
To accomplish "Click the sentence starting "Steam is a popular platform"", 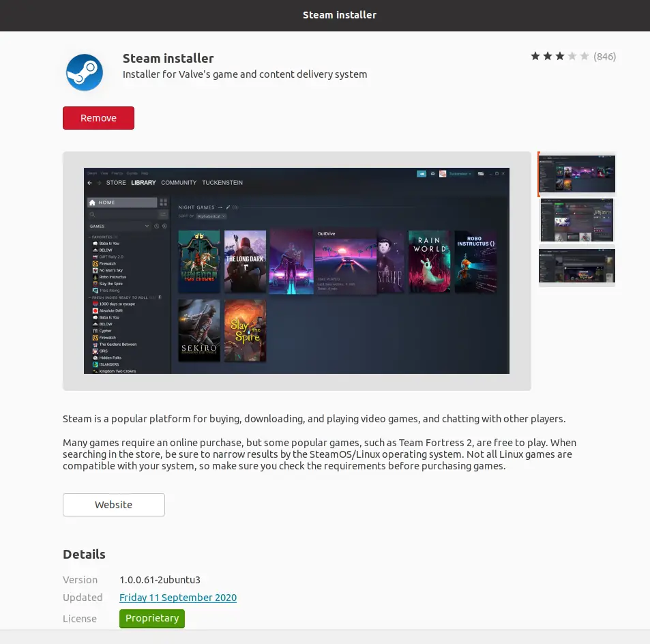I will pos(314,419).
